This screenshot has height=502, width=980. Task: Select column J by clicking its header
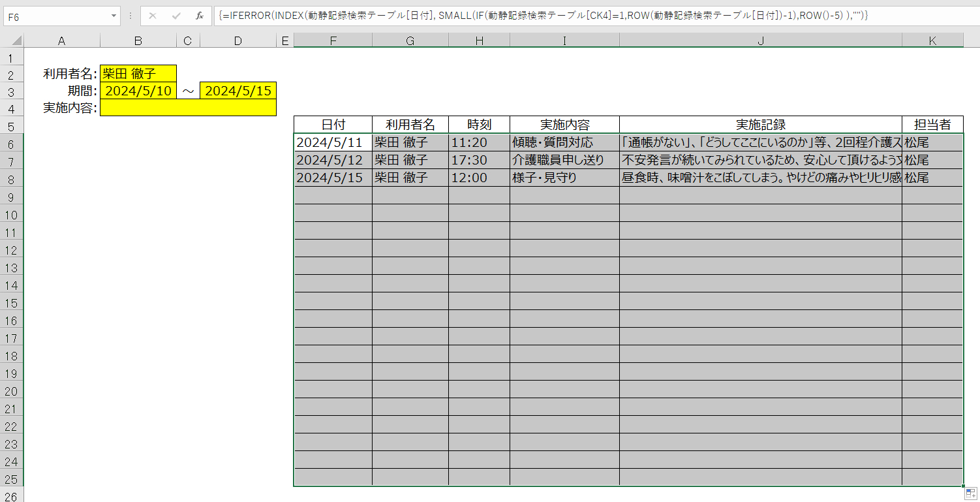click(761, 40)
